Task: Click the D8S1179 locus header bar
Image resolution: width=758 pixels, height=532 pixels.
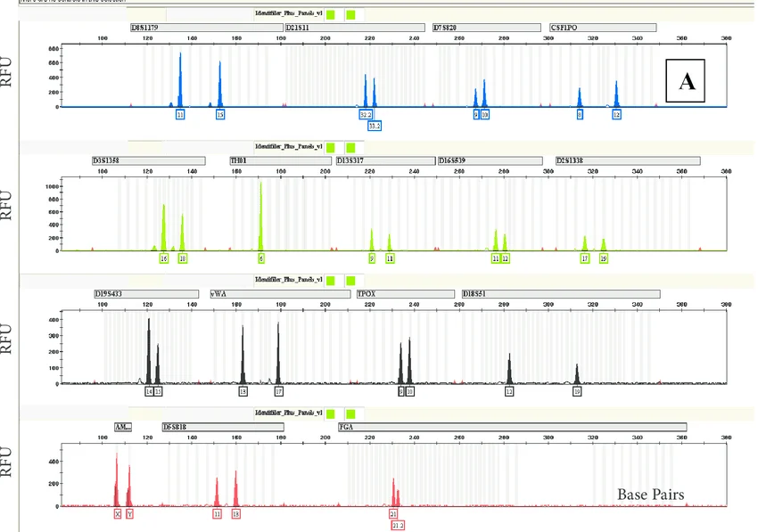Action: click(206, 29)
